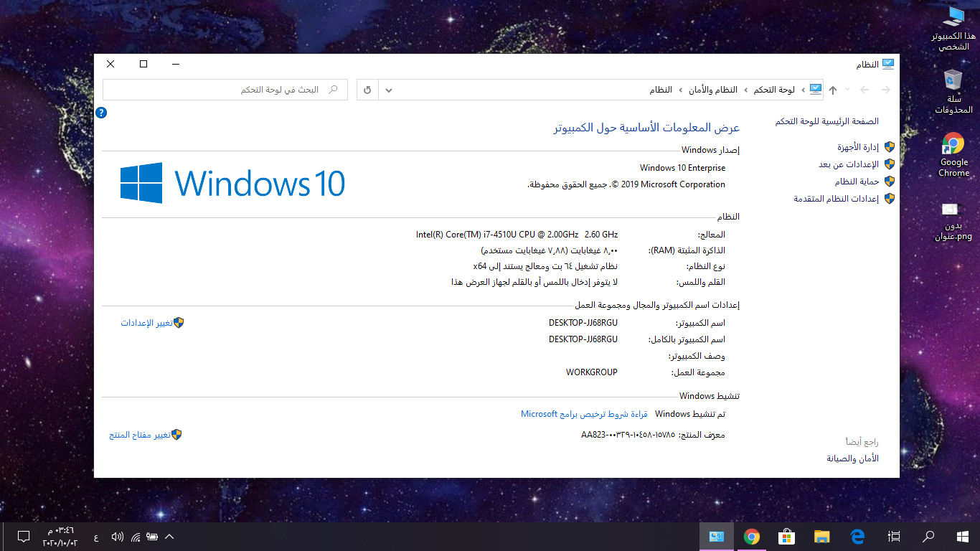
Task: Open Chrome from the taskbar
Action: click(x=752, y=537)
